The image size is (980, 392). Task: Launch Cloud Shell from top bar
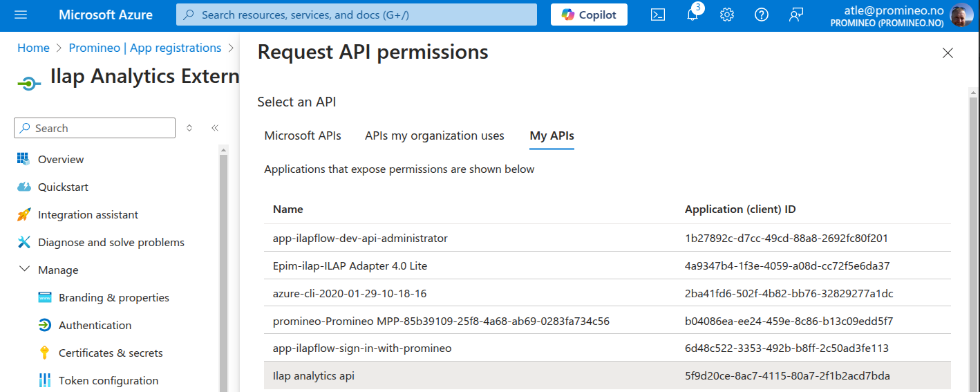(658, 15)
